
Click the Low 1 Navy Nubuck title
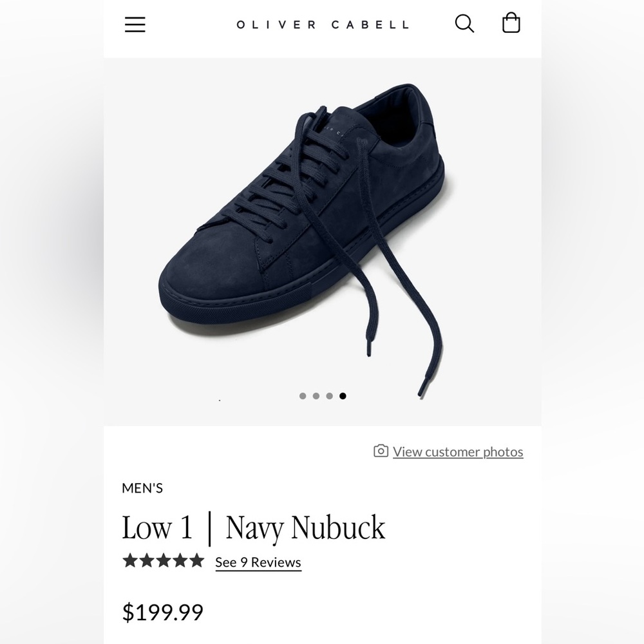(254, 527)
